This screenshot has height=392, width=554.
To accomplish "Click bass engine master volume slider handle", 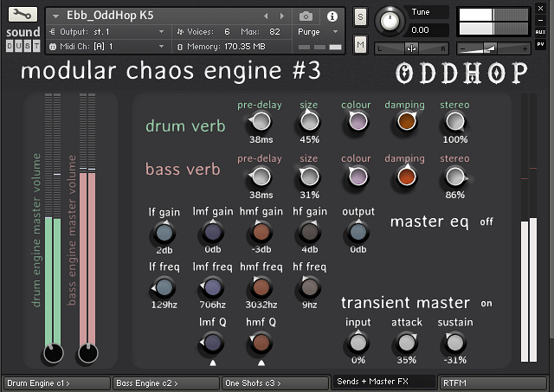I will coord(87,353).
